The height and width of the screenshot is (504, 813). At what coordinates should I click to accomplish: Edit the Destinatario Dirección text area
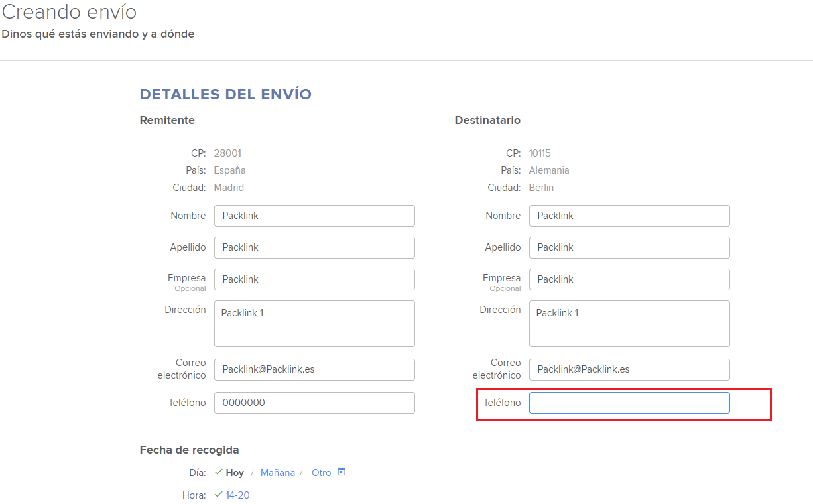(x=629, y=324)
